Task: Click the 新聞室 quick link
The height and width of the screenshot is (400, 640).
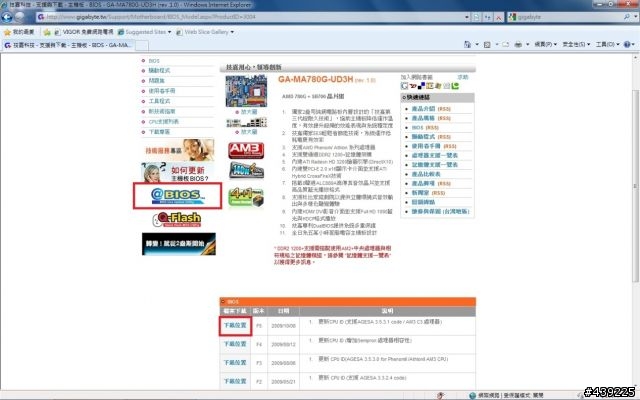Action: coord(420,193)
